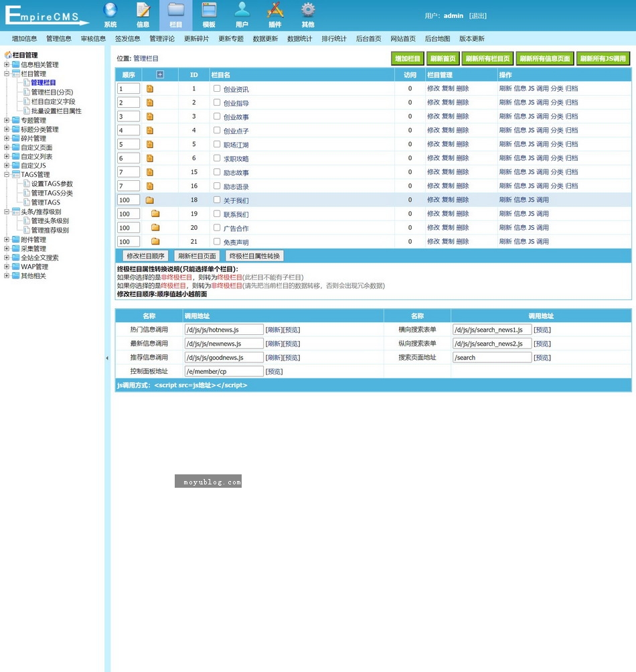Click the page icon in the 求职攻略 row

[x=150, y=159]
